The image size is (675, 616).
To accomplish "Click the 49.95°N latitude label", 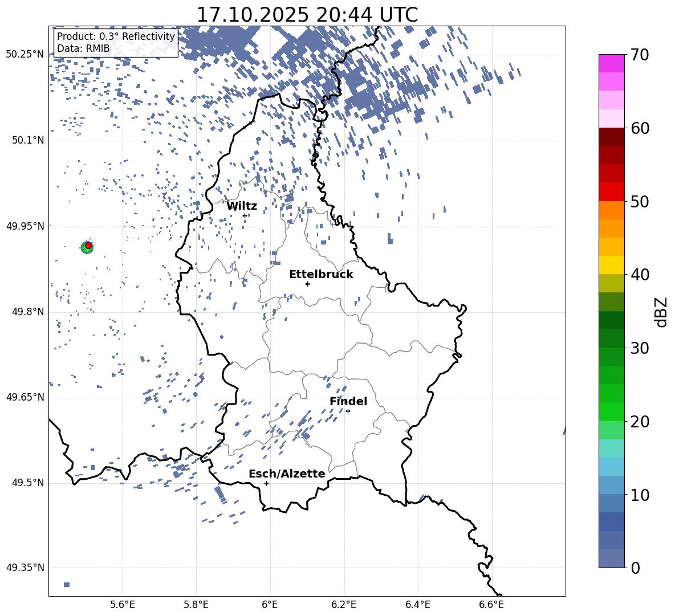I will [25, 226].
